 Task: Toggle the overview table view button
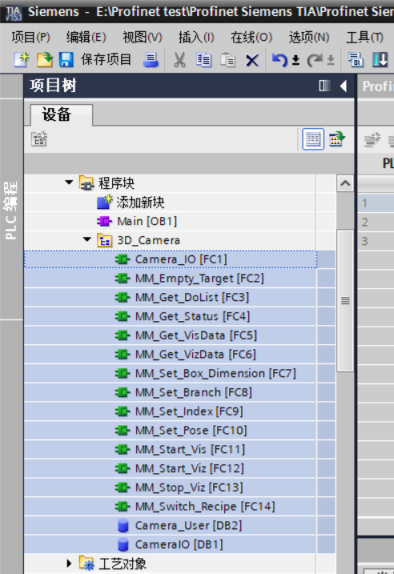point(313,139)
